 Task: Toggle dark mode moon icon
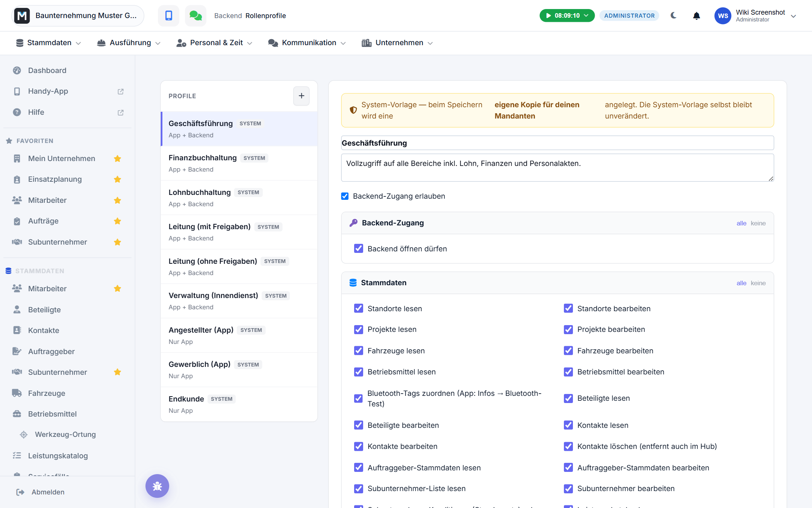[x=673, y=15]
